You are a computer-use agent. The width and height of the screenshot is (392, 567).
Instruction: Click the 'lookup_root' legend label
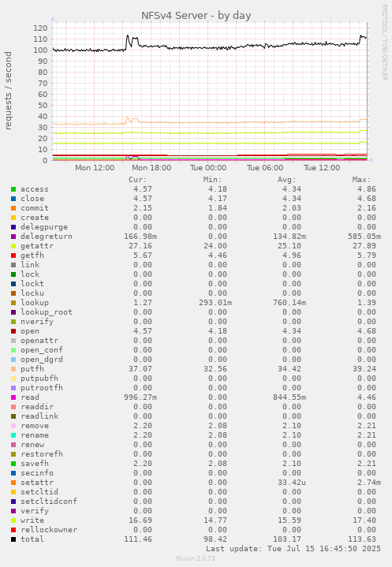47,312
